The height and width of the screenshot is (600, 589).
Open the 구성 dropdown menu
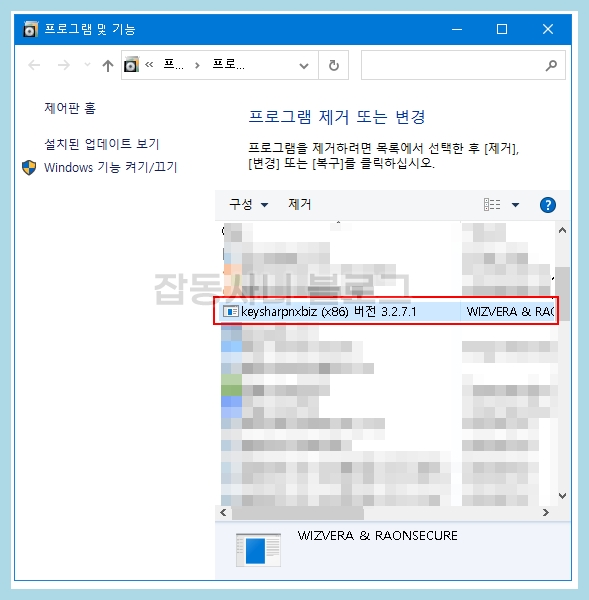coord(248,204)
